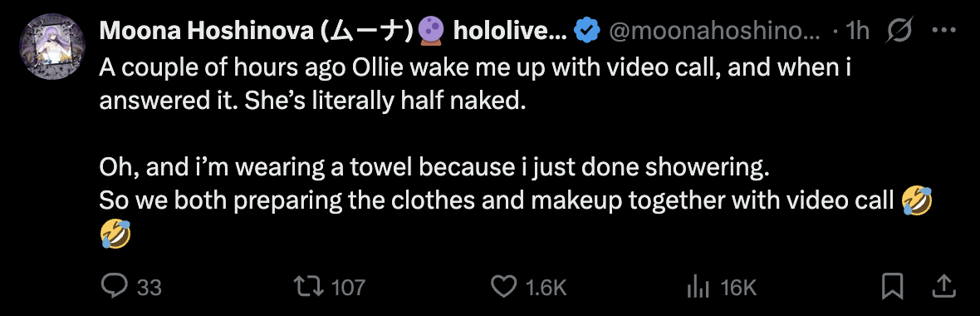Open the reply speech bubble icon

pyautogui.click(x=114, y=287)
